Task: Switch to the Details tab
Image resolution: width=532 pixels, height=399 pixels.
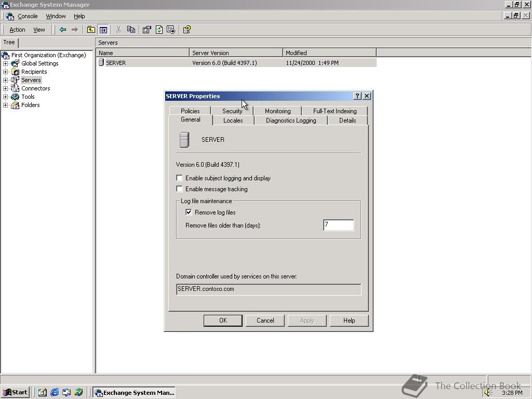Action: coord(348,121)
